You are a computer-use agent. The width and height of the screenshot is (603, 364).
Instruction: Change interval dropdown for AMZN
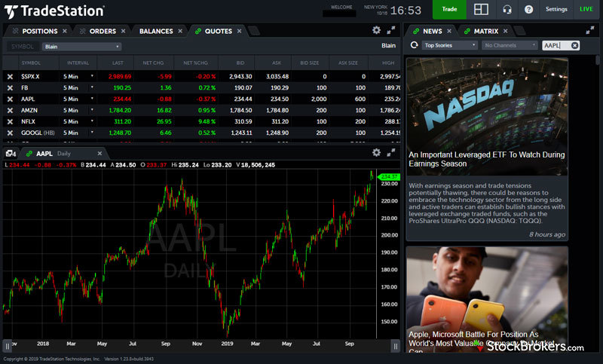[x=92, y=110]
